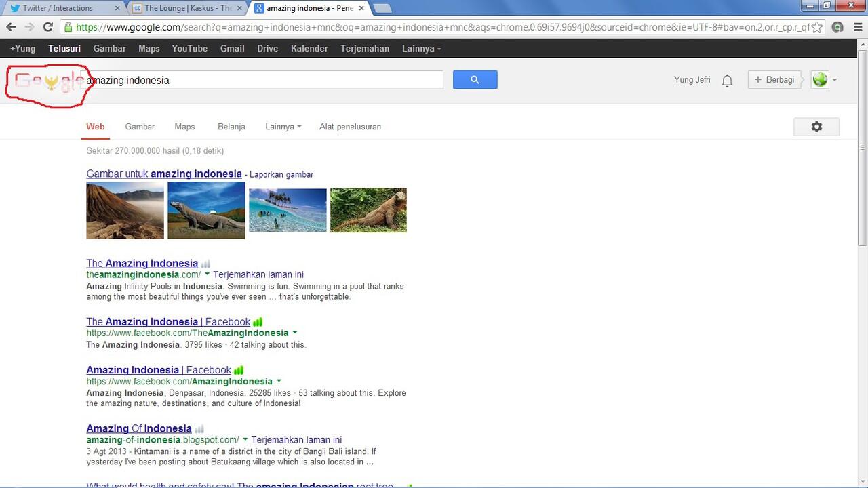Open the search settings gear icon
This screenshot has width=868, height=488.
(x=816, y=127)
